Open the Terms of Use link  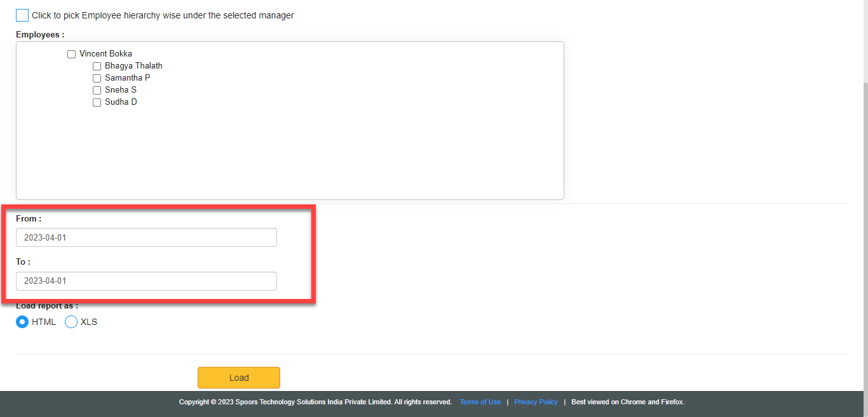[x=480, y=402]
